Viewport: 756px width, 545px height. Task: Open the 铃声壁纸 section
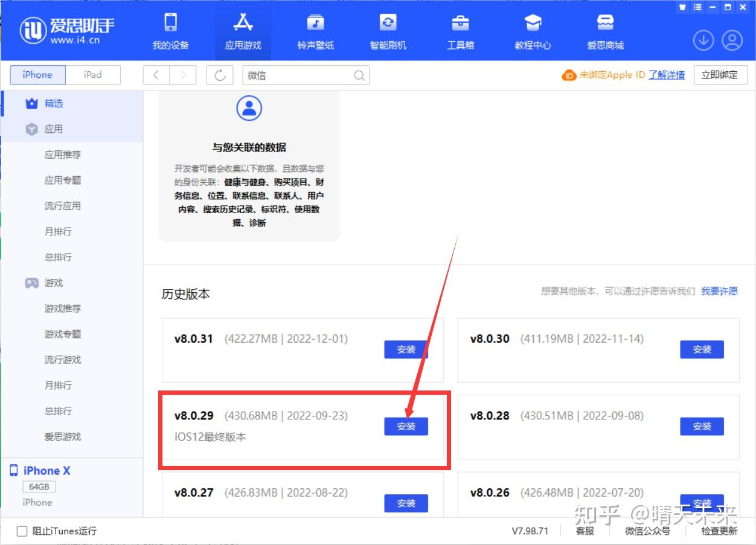(315, 31)
